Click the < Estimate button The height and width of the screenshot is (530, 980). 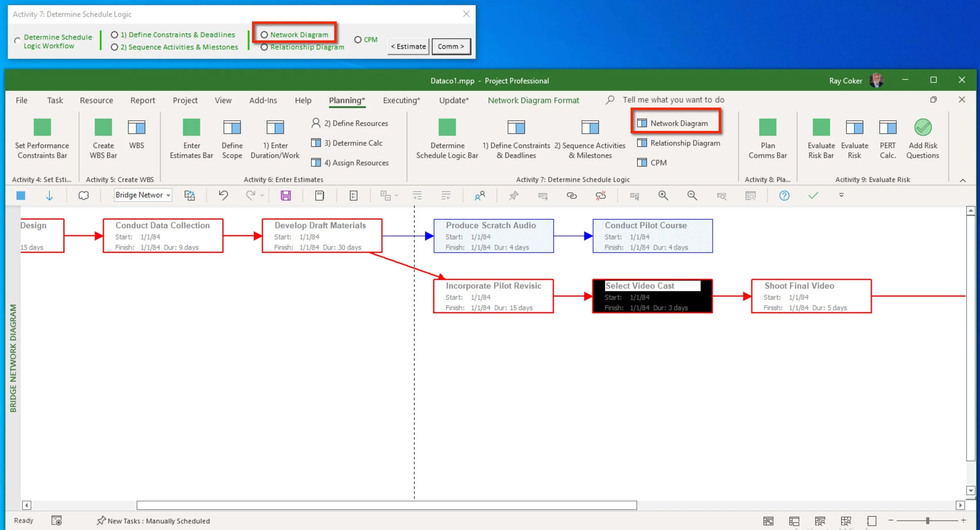click(x=408, y=46)
